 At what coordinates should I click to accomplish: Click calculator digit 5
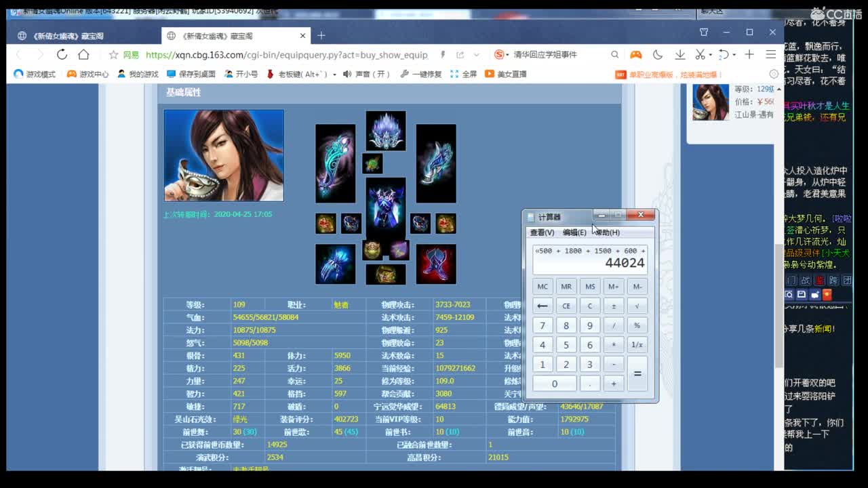[566, 345]
